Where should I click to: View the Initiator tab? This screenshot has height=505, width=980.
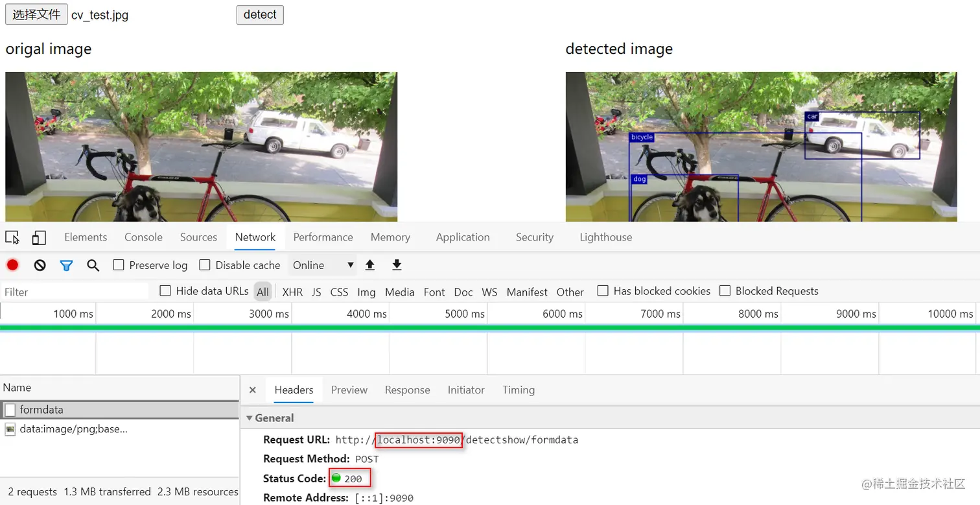pos(466,390)
